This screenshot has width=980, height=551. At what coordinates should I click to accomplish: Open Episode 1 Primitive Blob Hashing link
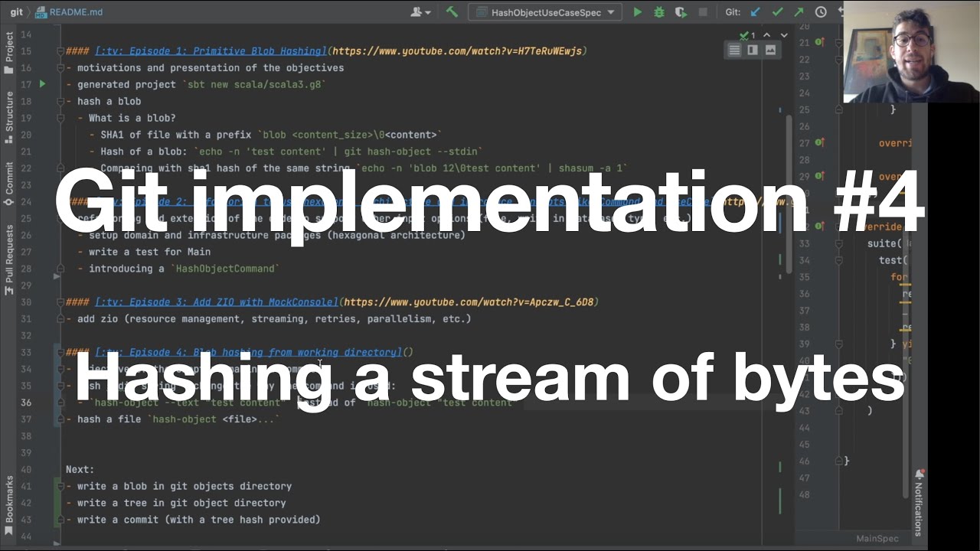point(211,51)
